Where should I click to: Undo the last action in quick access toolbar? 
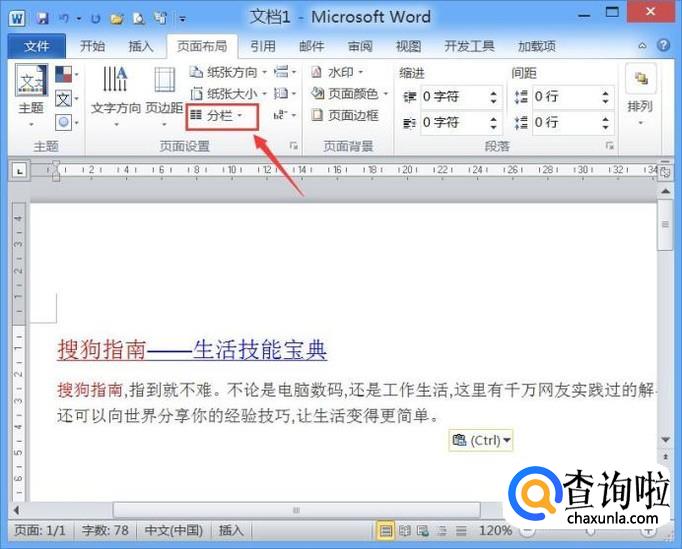click(x=64, y=18)
